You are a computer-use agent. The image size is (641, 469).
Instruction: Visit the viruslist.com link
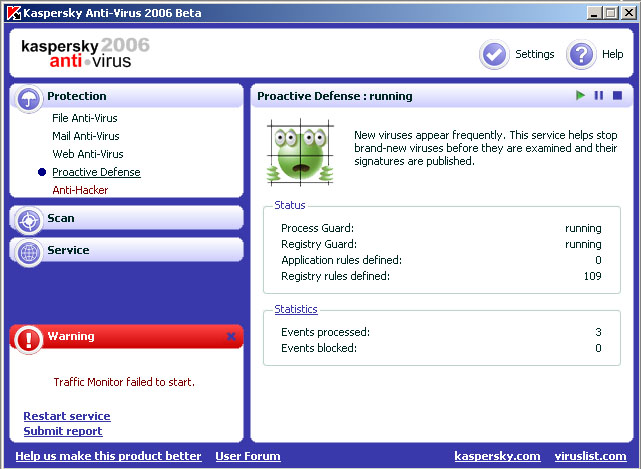(x=590, y=456)
